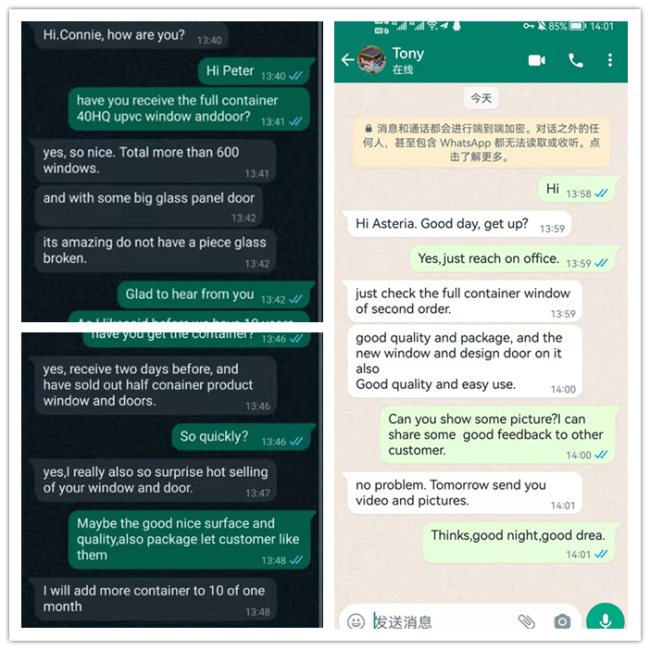Tap the paperclip attachment icon
650x650 pixels.
(x=526, y=621)
